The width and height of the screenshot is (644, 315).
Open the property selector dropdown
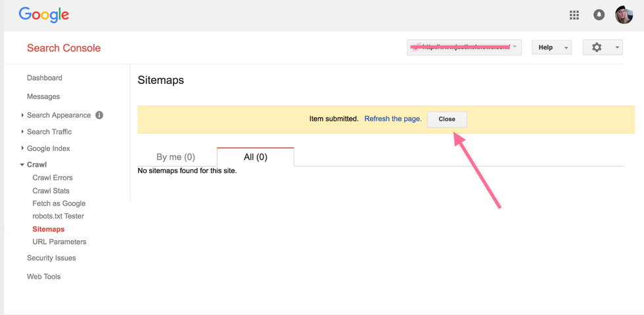pos(464,47)
